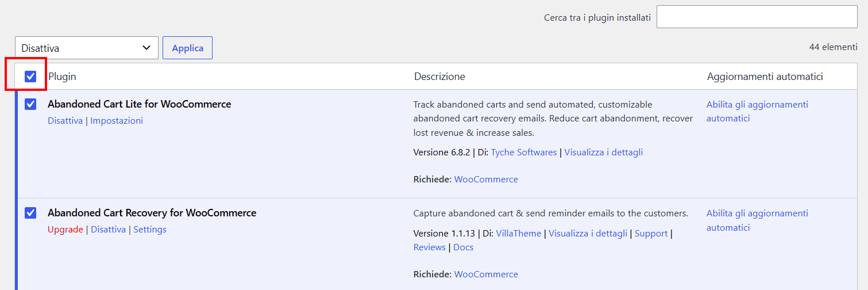Visualizza i dettagli for Abandoned Cart Recovery

coord(588,234)
